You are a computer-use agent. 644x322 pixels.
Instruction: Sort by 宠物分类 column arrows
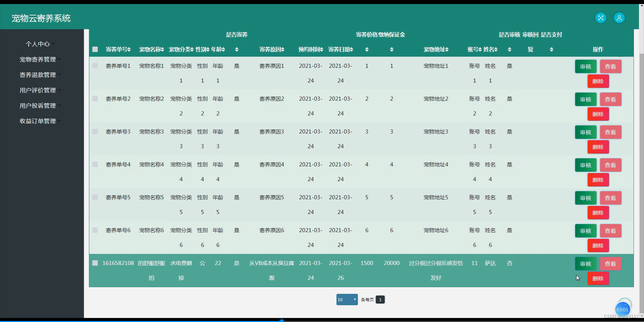[x=192, y=50]
